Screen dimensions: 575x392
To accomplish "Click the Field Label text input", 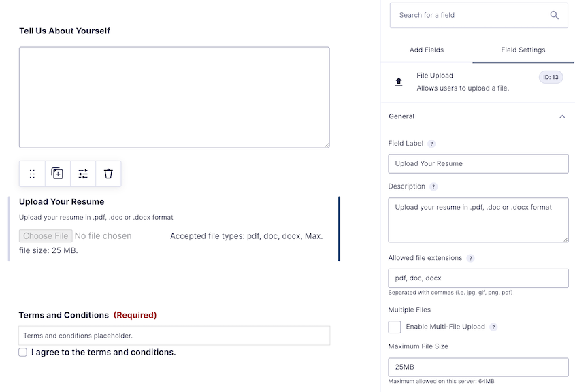I will 478,164.
